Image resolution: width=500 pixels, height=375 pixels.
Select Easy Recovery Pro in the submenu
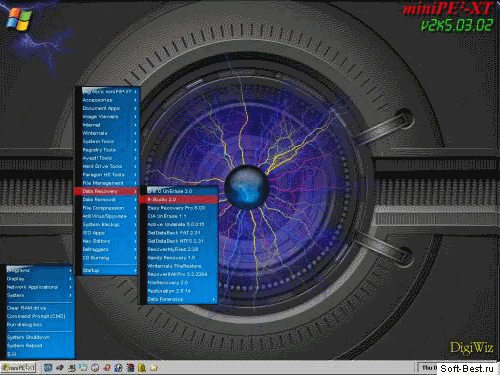178,208
